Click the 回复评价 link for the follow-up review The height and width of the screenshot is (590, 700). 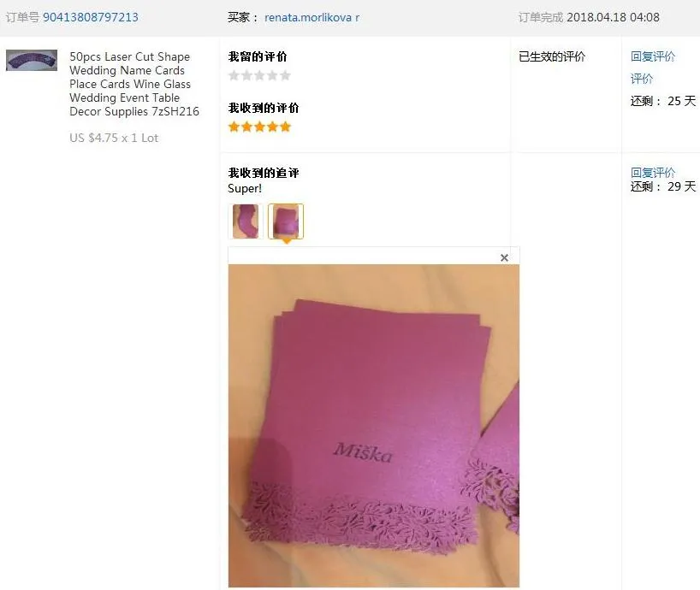click(653, 173)
